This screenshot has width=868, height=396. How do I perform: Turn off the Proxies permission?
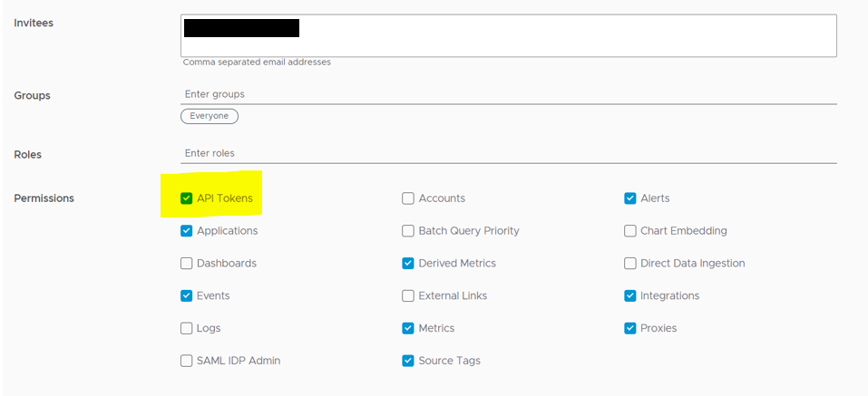(630, 328)
